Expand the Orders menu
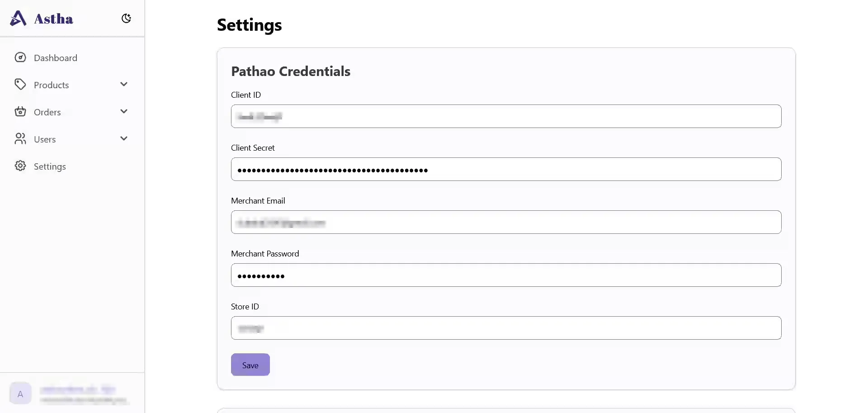The image size is (868, 413). point(124,111)
